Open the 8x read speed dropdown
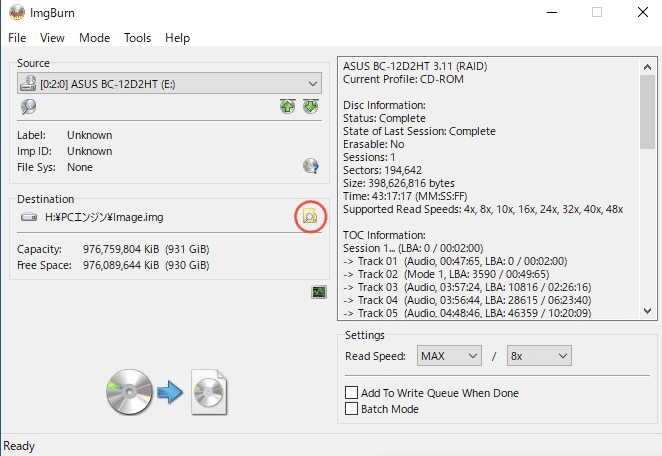The image size is (662, 456). tap(539, 356)
